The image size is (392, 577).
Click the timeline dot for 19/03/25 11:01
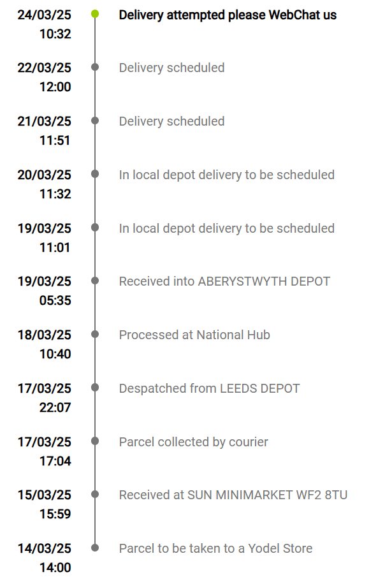[95, 228]
